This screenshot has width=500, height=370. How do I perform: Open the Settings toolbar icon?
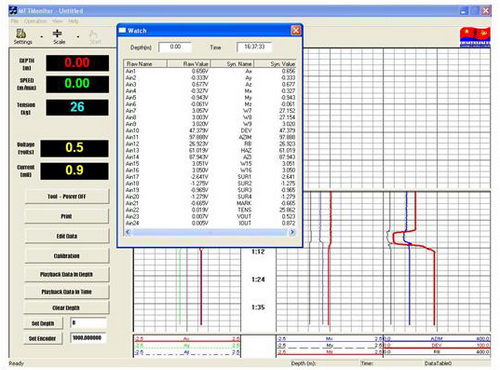coord(22,36)
